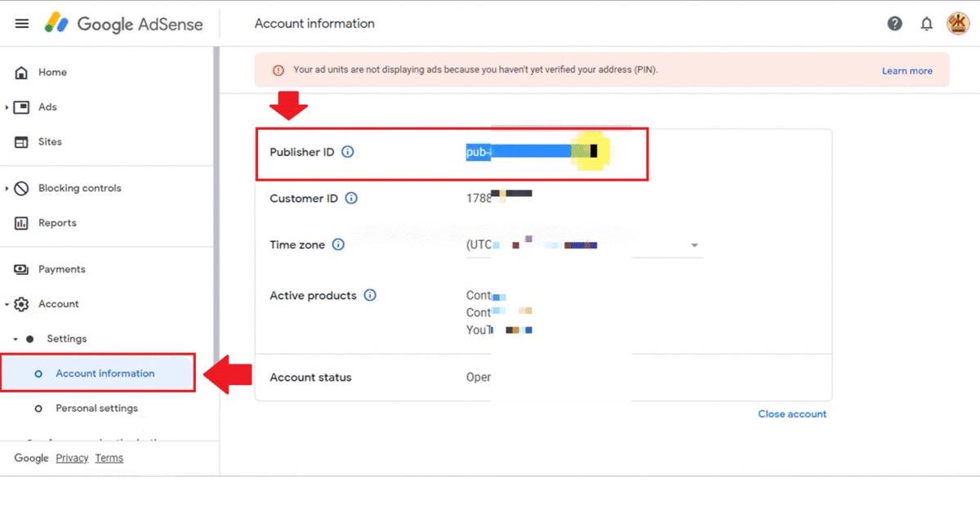Viewport: 980px width, 519px height.
Task: Click the Account information page title
Action: pyautogui.click(x=314, y=24)
